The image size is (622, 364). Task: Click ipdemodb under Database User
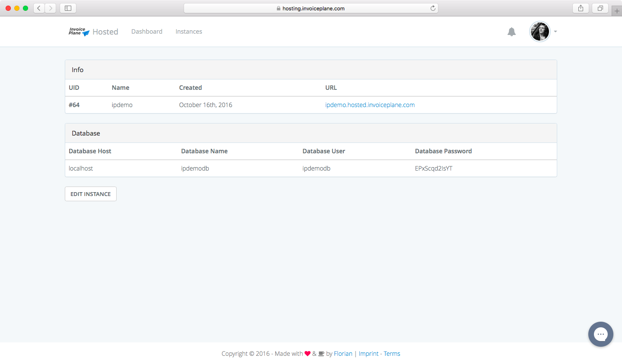point(316,168)
